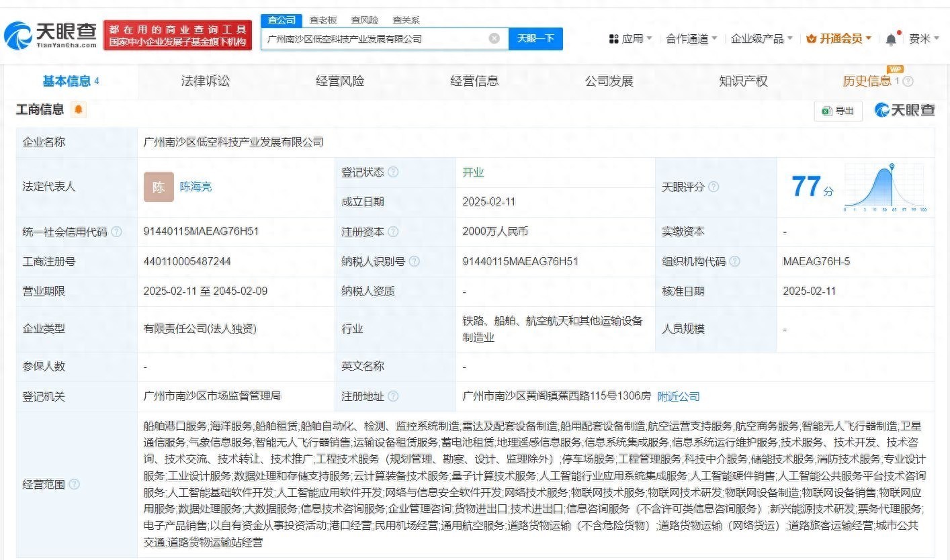Click the Tianyancha logo in the header
This screenshot has height=560, width=950.
(x=51, y=35)
